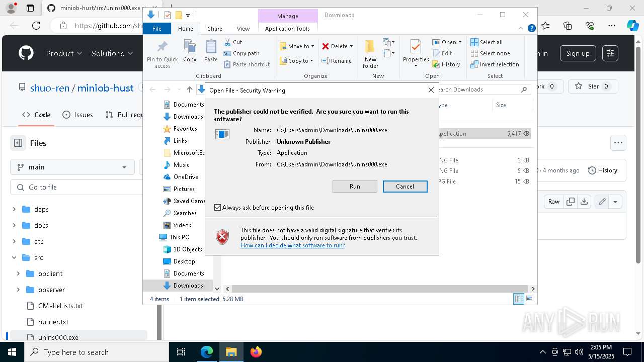Open the Solutions menu on GitHub

pyautogui.click(x=112, y=53)
